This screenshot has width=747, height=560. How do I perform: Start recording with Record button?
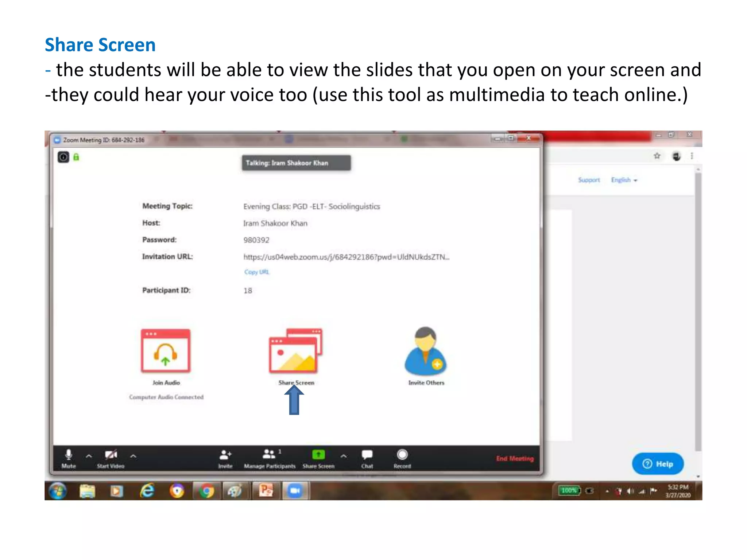coord(402,459)
